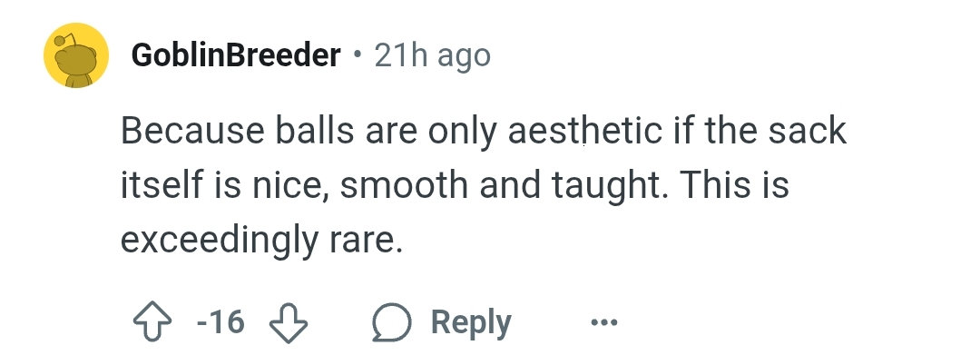The height and width of the screenshot is (355, 980).
Task: Click the -16 vote score
Action: 220,322
